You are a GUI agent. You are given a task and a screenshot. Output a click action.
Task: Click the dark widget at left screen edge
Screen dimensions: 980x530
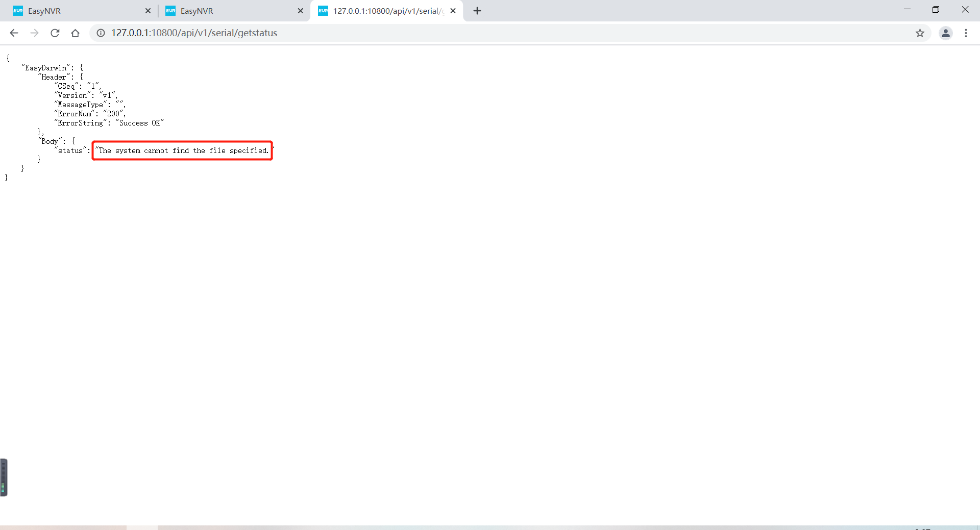tap(4, 477)
